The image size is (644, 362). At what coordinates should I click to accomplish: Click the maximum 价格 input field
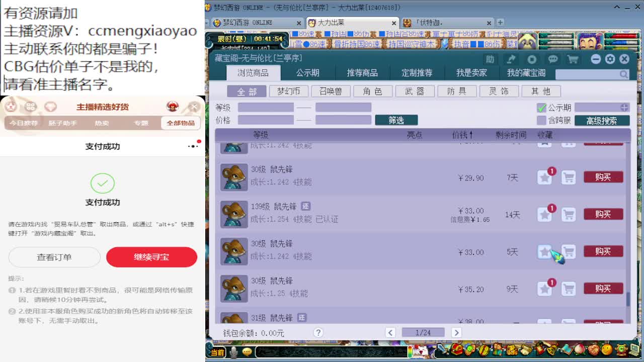(343, 120)
